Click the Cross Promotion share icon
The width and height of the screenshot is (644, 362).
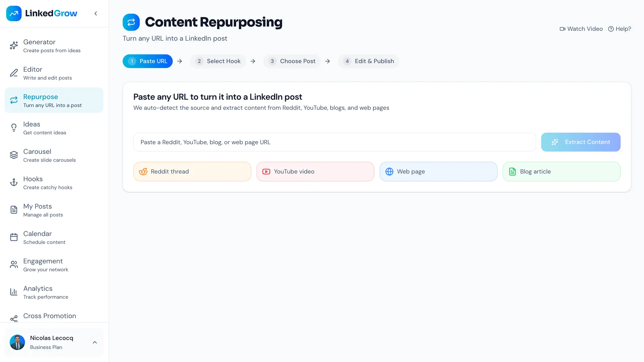(14, 319)
